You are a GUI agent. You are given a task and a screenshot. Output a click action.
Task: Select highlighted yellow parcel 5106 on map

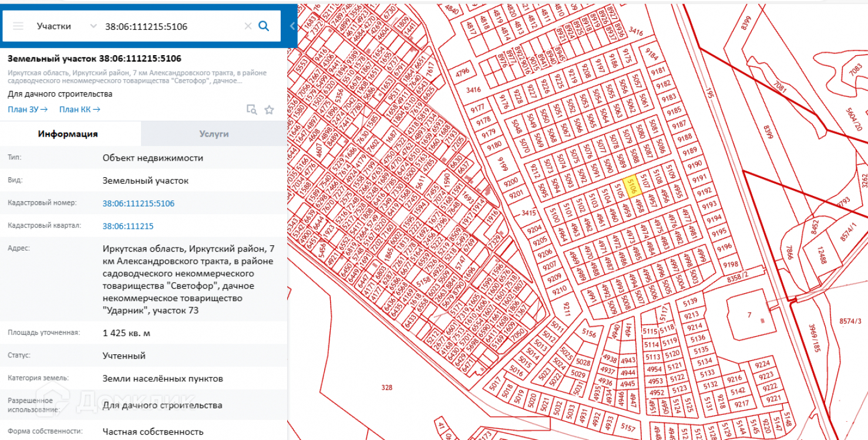point(632,187)
